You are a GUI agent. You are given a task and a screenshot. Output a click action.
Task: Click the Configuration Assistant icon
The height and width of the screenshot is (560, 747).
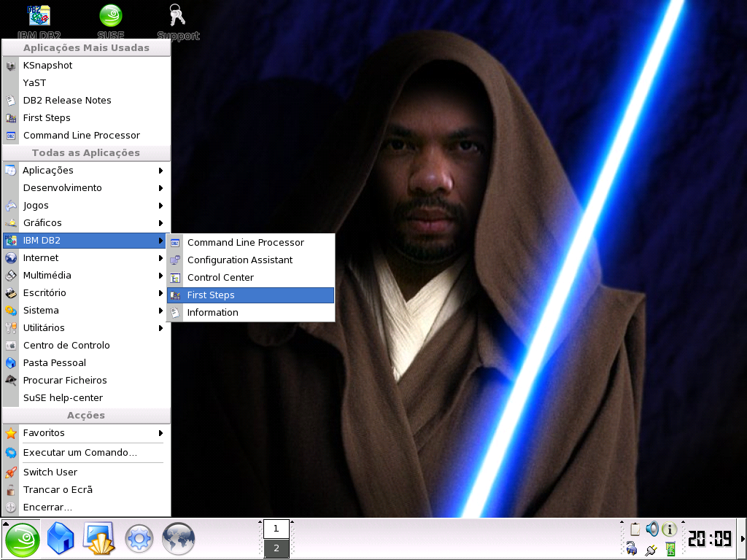click(175, 260)
